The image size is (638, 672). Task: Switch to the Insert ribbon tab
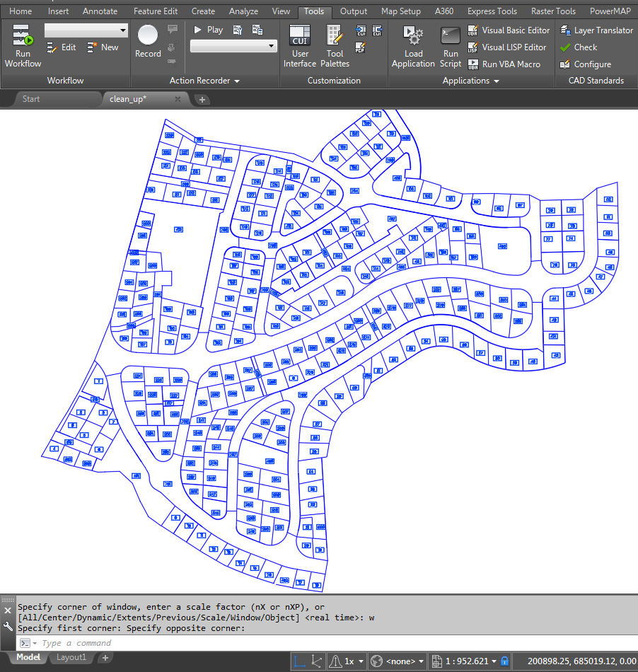coord(58,11)
